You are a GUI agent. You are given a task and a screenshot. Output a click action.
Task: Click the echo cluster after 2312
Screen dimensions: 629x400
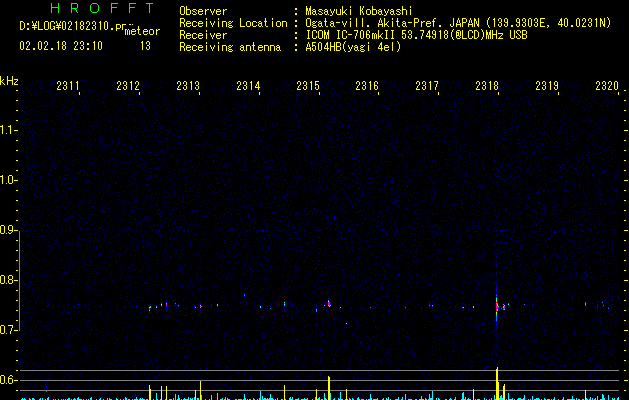(158, 306)
